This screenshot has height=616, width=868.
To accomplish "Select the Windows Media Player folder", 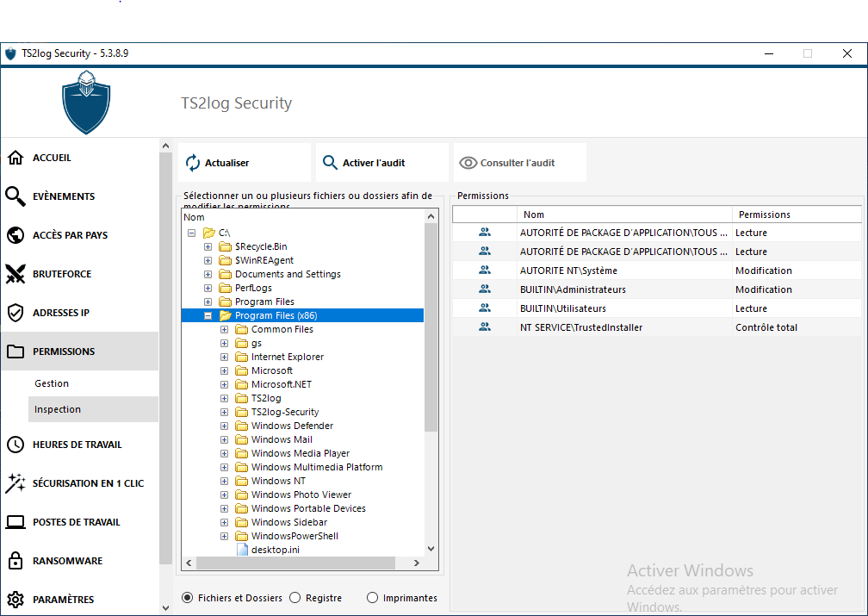I will coord(300,453).
